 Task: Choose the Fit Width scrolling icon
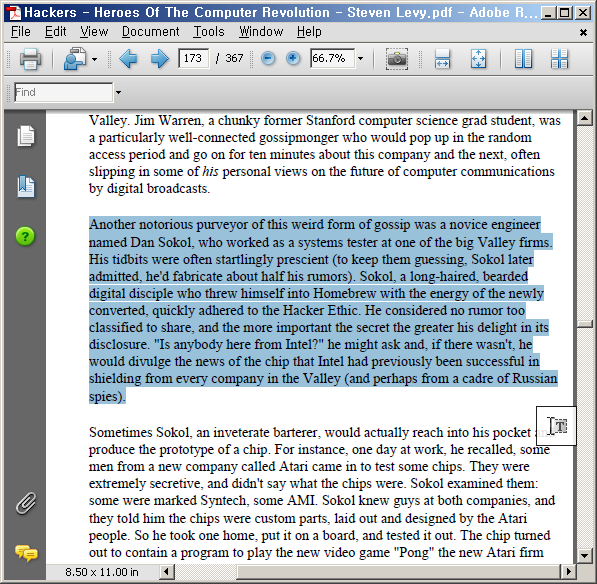coord(442,59)
